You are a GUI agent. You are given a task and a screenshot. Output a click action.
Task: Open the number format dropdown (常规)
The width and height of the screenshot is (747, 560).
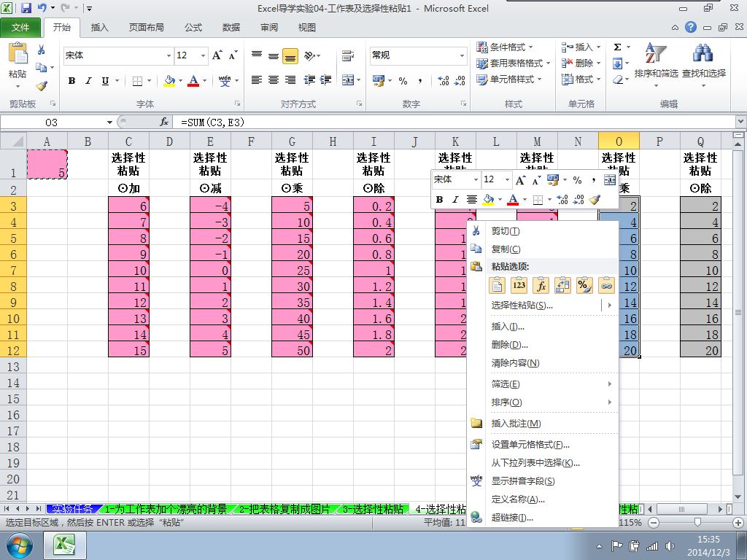pyautogui.click(x=461, y=55)
